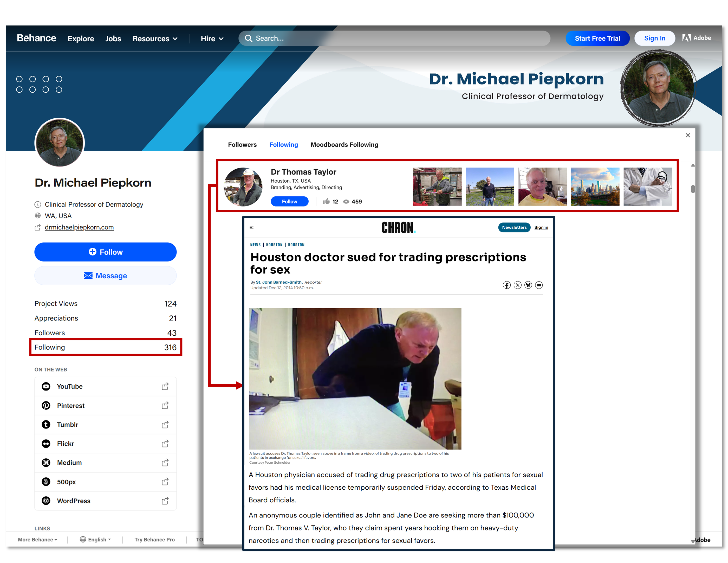Open Flickr external link icon
Screen dimensions: 728x563
pyautogui.click(x=165, y=443)
